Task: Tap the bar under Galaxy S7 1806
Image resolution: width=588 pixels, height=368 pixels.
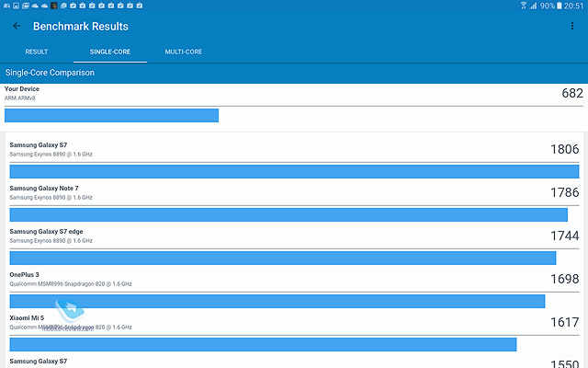Action: 294,171
